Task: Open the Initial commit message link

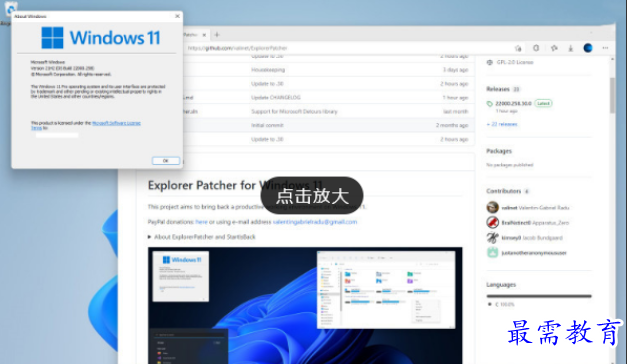Action: coord(267,125)
